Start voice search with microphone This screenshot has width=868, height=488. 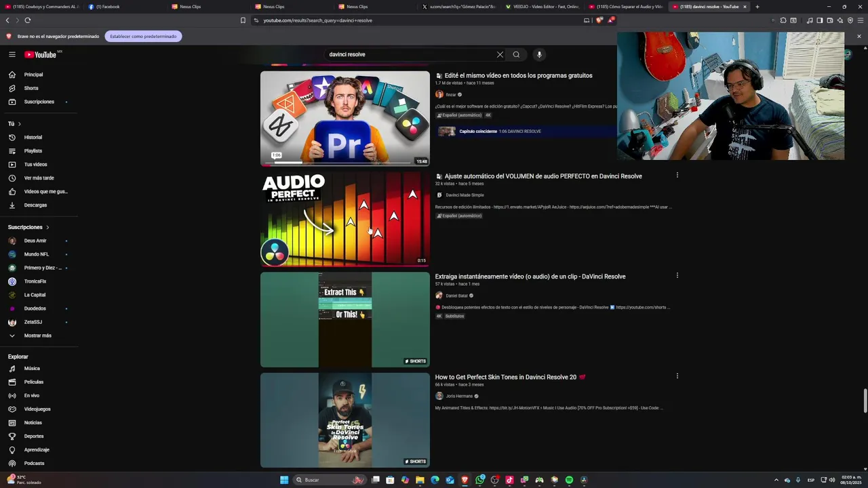click(x=539, y=54)
